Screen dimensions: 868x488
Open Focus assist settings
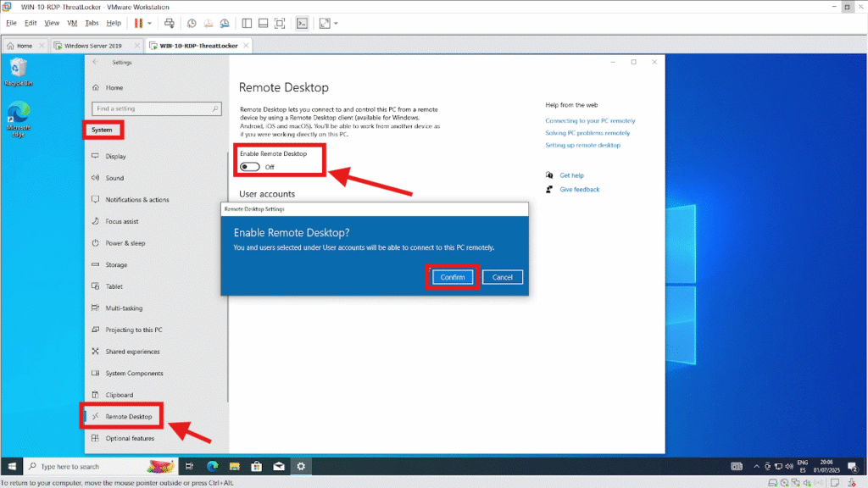click(x=122, y=221)
